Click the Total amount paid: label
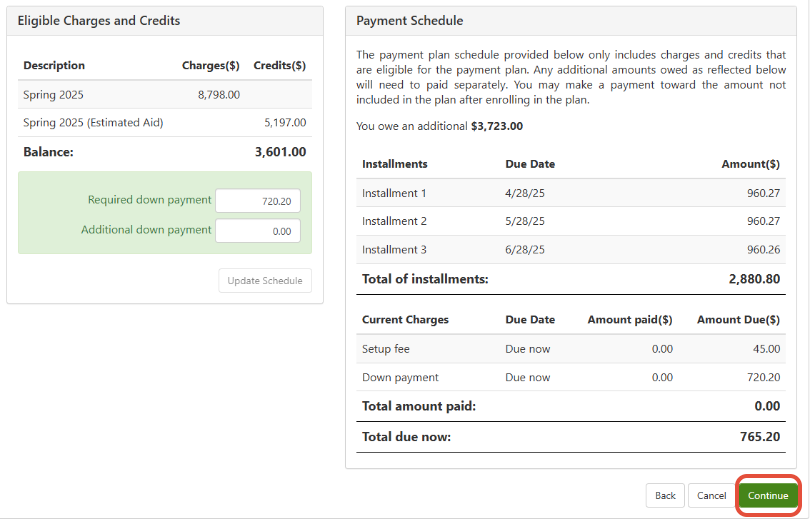This screenshot has width=810, height=519. 419,406
